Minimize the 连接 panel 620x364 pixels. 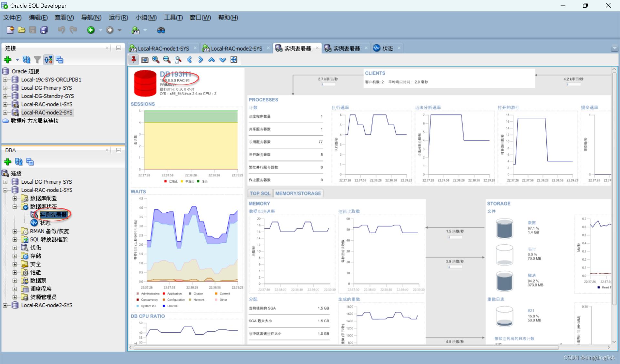[x=119, y=48]
